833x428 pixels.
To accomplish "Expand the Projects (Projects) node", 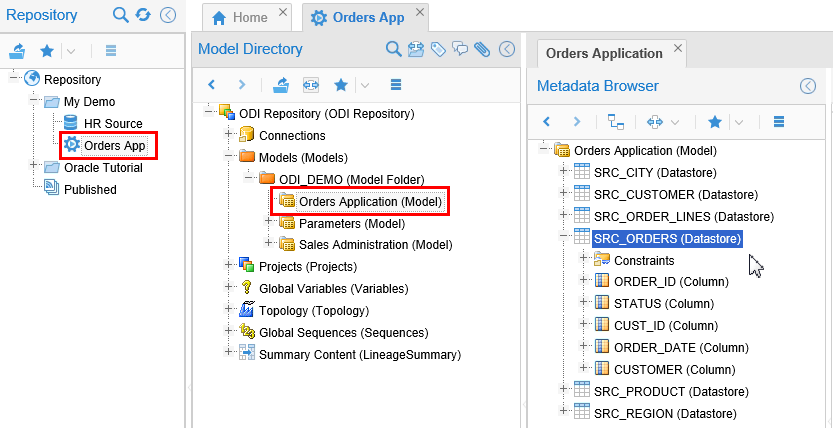I will tap(228, 264).
